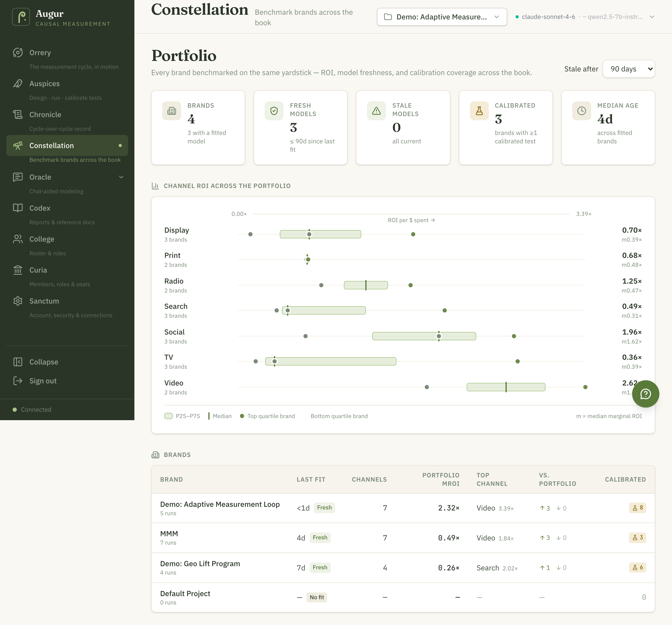Open the MMM brand row
The image size is (672, 625).
[403, 538]
